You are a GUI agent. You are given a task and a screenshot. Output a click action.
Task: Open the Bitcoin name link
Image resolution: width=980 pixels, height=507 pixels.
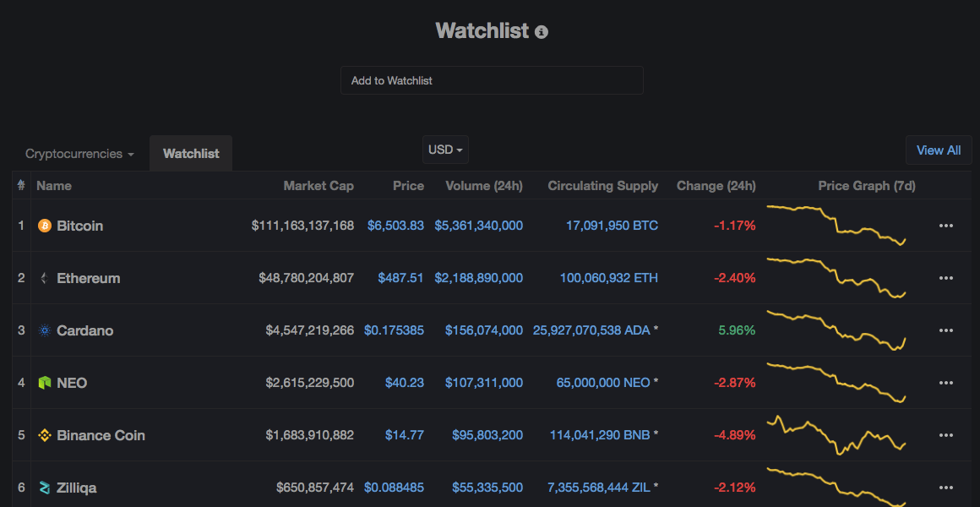point(80,226)
